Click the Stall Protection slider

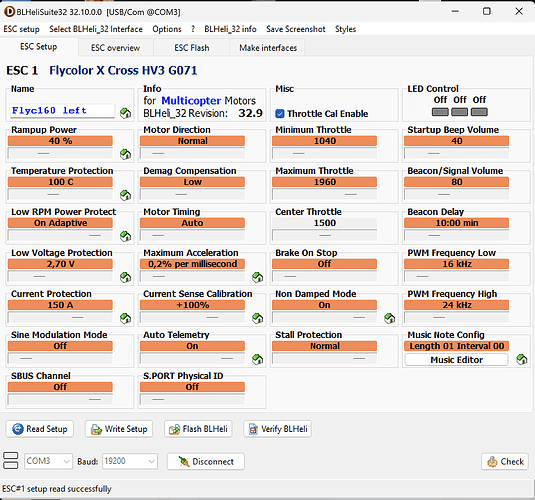point(324,358)
